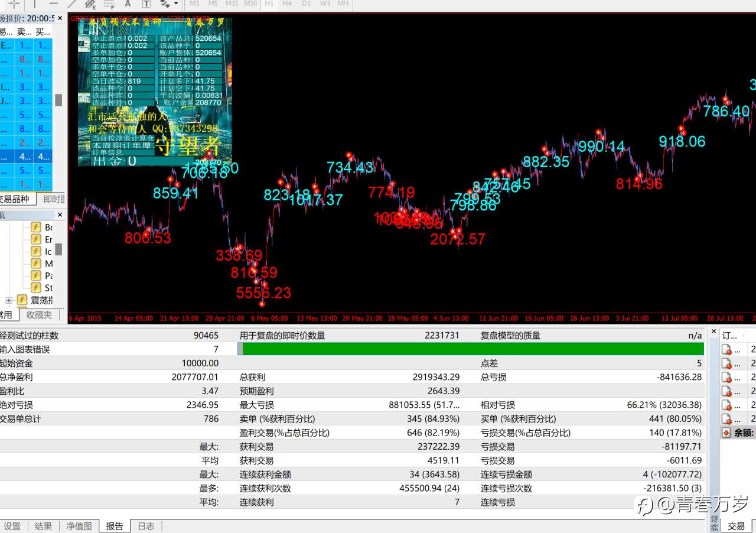Click the 盈利比 value 3.47
This screenshot has height=533, width=756.
pyautogui.click(x=210, y=391)
